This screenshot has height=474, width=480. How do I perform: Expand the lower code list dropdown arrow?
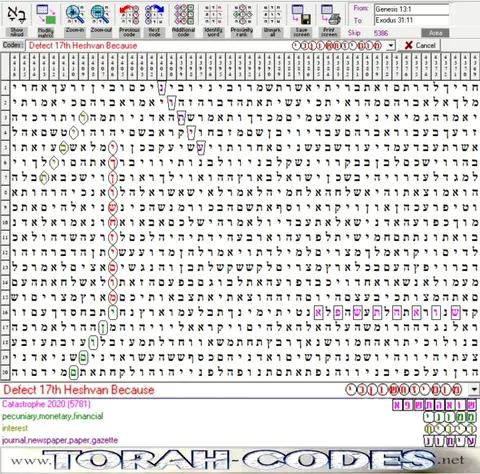[475, 389]
